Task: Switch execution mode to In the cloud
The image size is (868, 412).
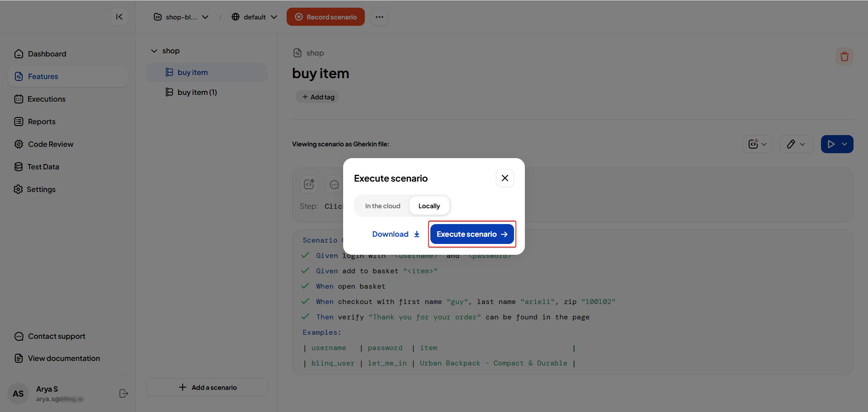Action: [382, 206]
